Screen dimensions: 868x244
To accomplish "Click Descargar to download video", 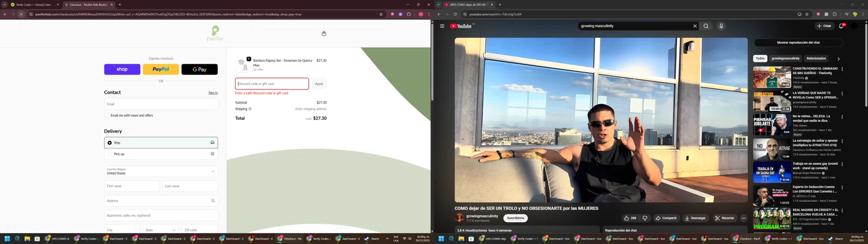I will (695, 218).
